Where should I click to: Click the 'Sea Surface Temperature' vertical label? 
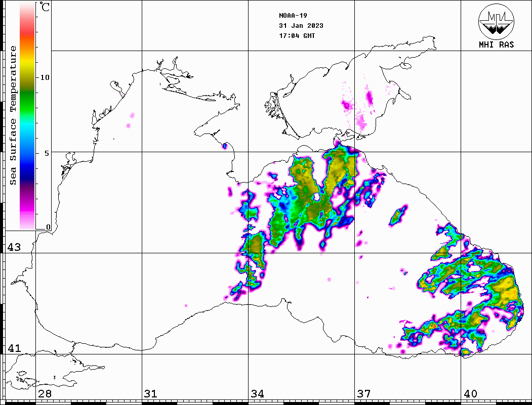tap(13, 115)
